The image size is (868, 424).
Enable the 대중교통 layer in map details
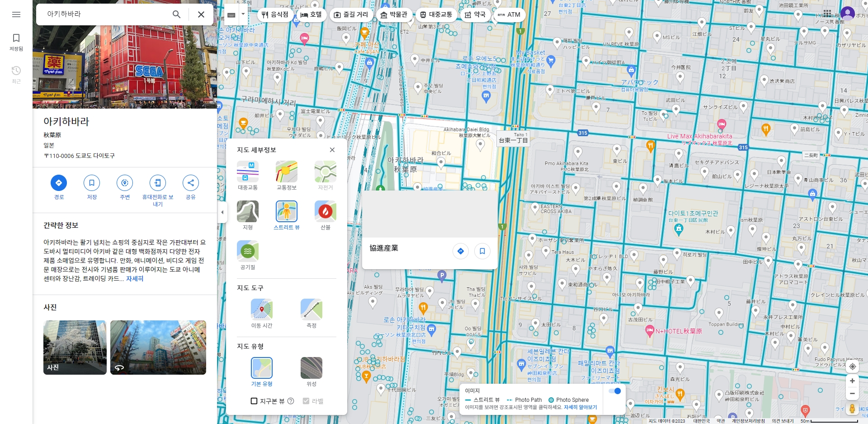click(248, 175)
